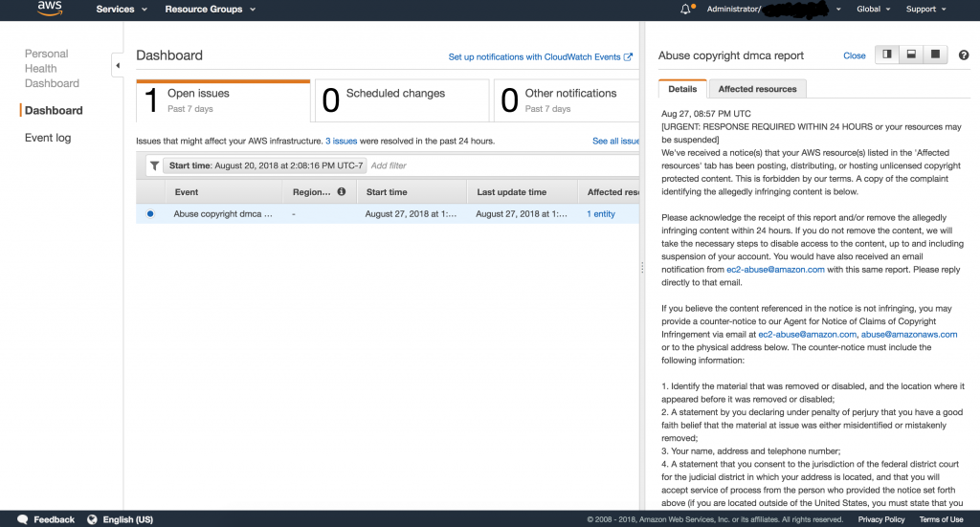Click the abuse@amazonaws.com email link
Screen dimensions: 980x527
pyautogui.click(x=909, y=335)
